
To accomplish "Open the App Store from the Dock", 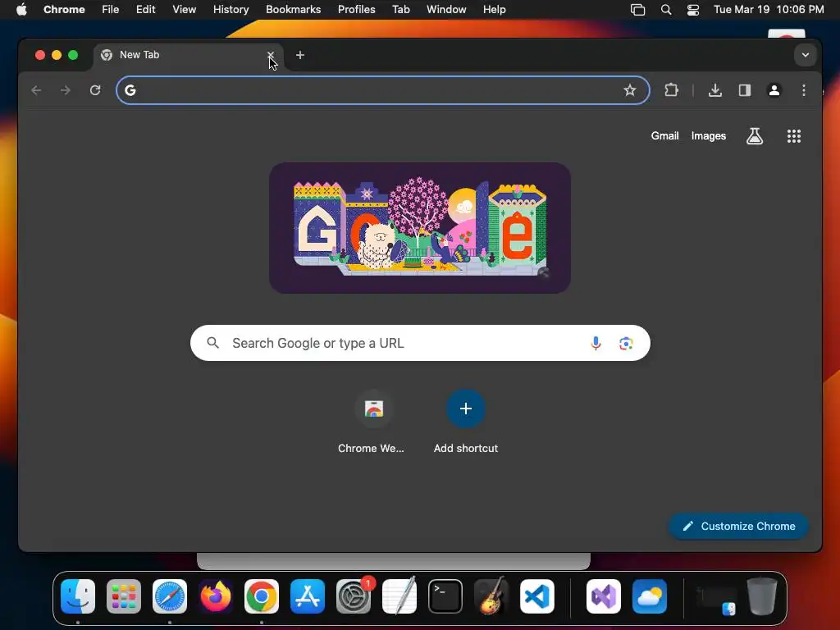I will click(308, 596).
